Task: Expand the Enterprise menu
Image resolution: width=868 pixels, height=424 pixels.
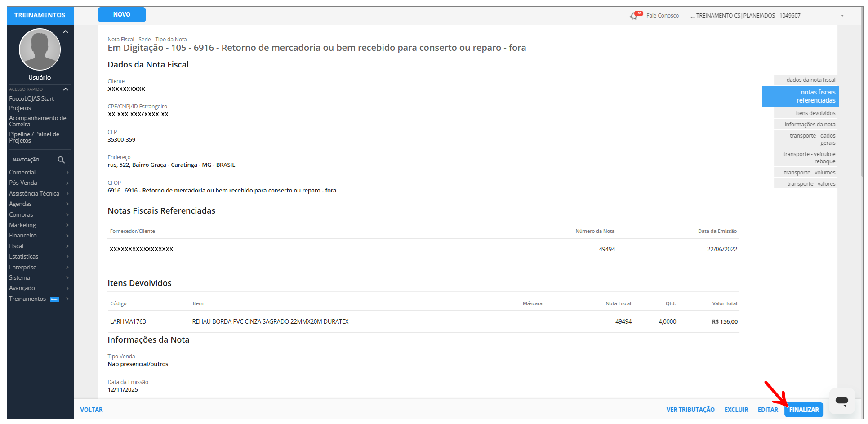Action: (39, 267)
